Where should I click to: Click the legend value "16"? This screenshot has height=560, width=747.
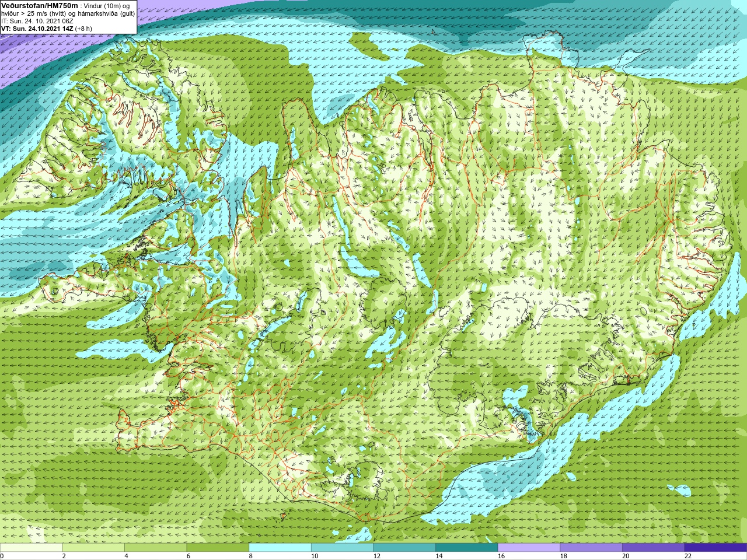pos(501,556)
